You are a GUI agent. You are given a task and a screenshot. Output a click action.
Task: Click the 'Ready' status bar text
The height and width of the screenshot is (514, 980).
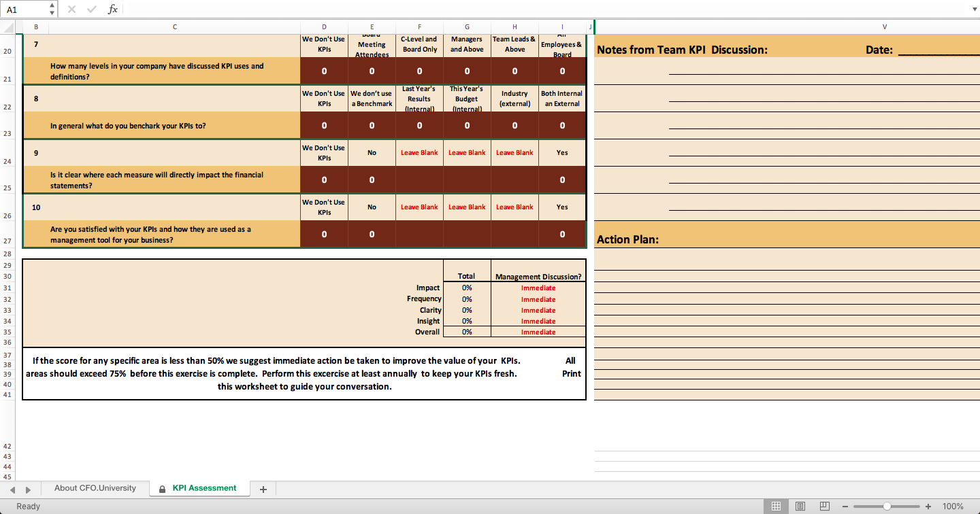click(x=29, y=506)
